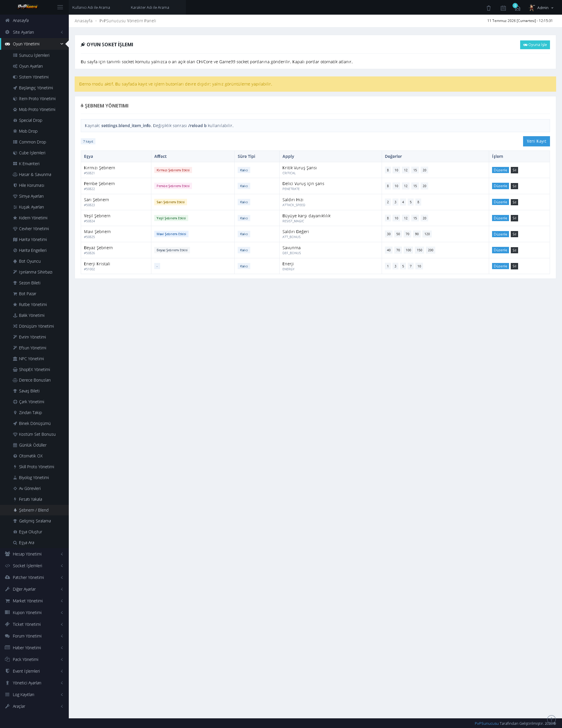Click the Hile Koruması shield icon
Viewport: 562px width, 728px height.
pyautogui.click(x=15, y=185)
